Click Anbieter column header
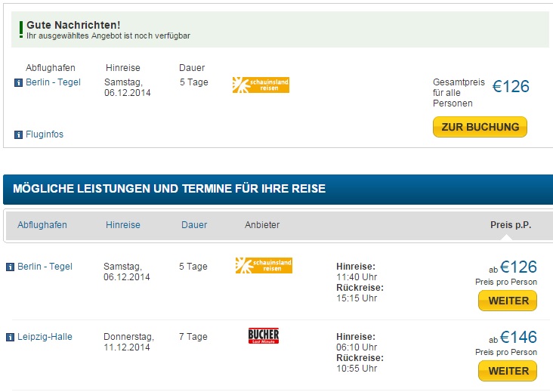Image resolution: width=553 pixels, height=392 pixels. (x=262, y=225)
